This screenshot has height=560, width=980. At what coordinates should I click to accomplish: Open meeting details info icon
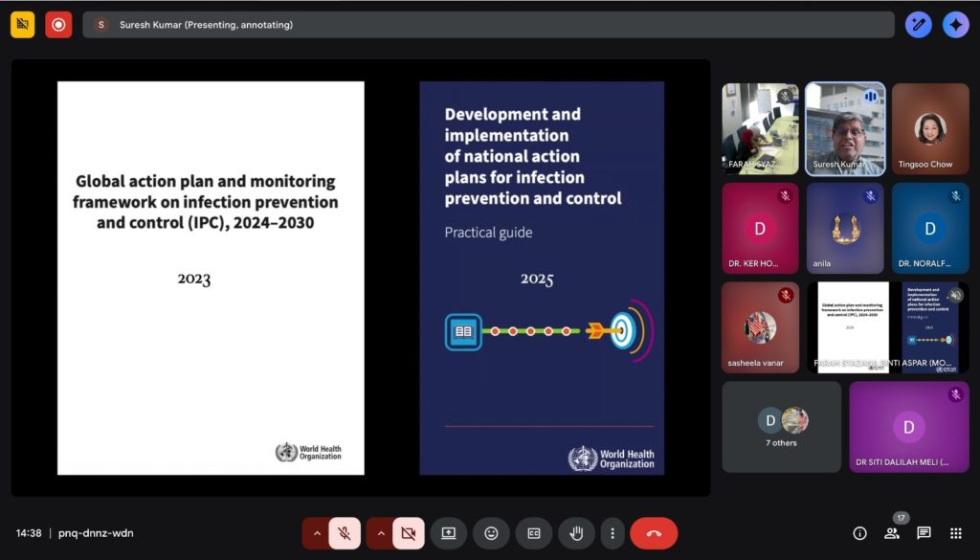click(859, 533)
